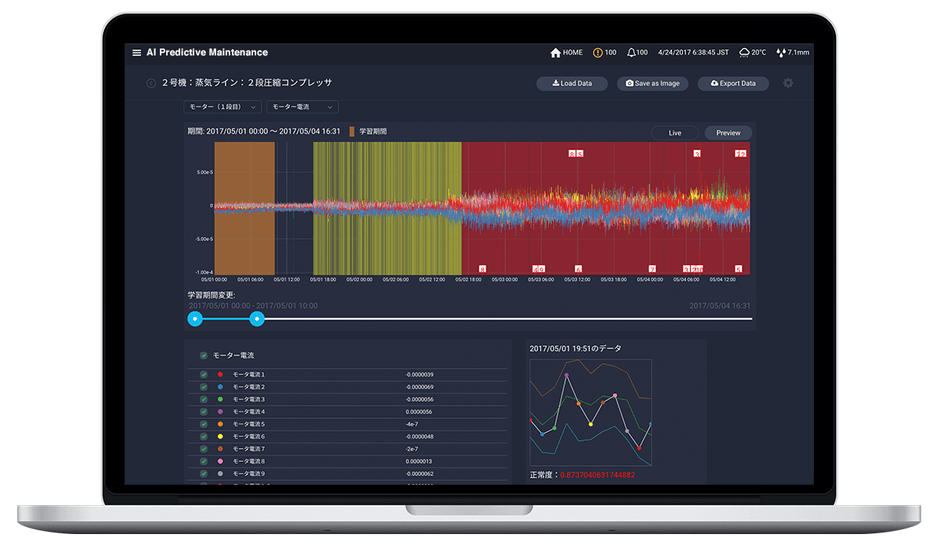940x548 pixels.
Task: Click the HOME house icon
Action: (x=555, y=53)
